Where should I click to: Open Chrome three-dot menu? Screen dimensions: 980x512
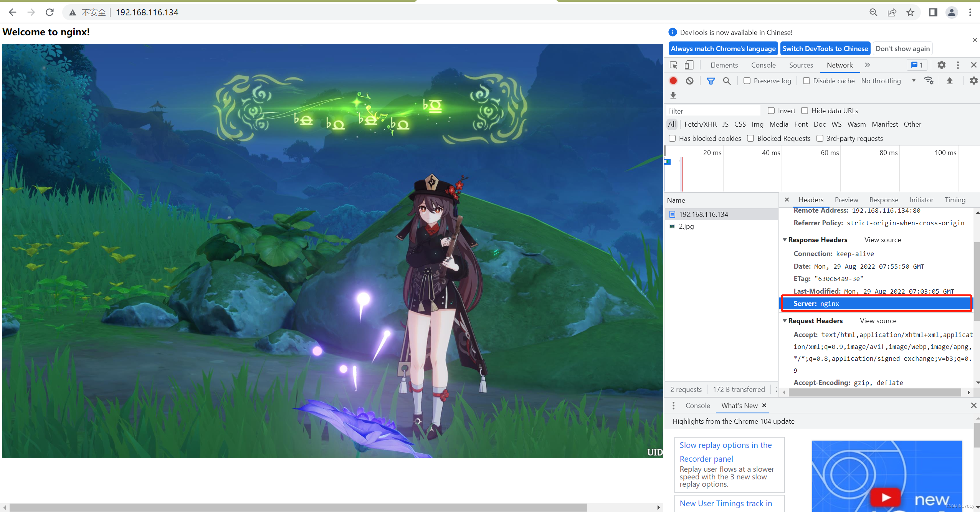click(970, 12)
